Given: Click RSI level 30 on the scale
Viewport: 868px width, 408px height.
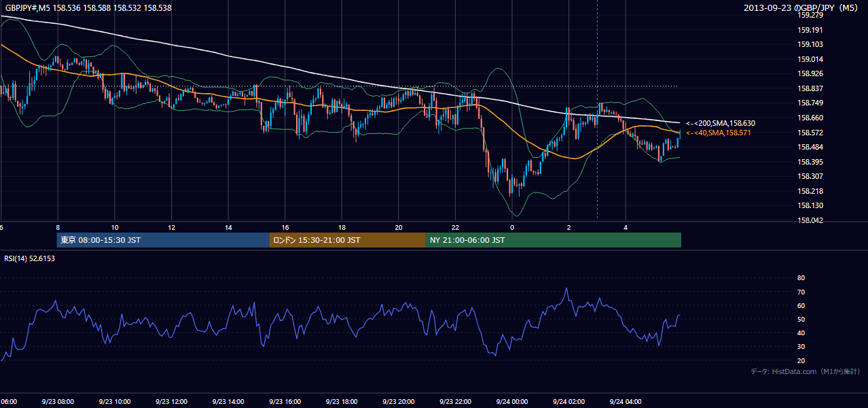Looking at the screenshot, I should [x=801, y=347].
